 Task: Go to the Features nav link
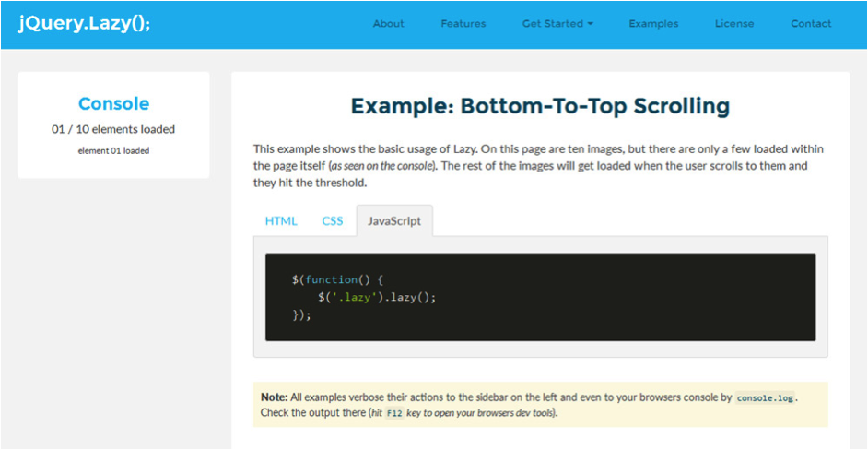(463, 24)
